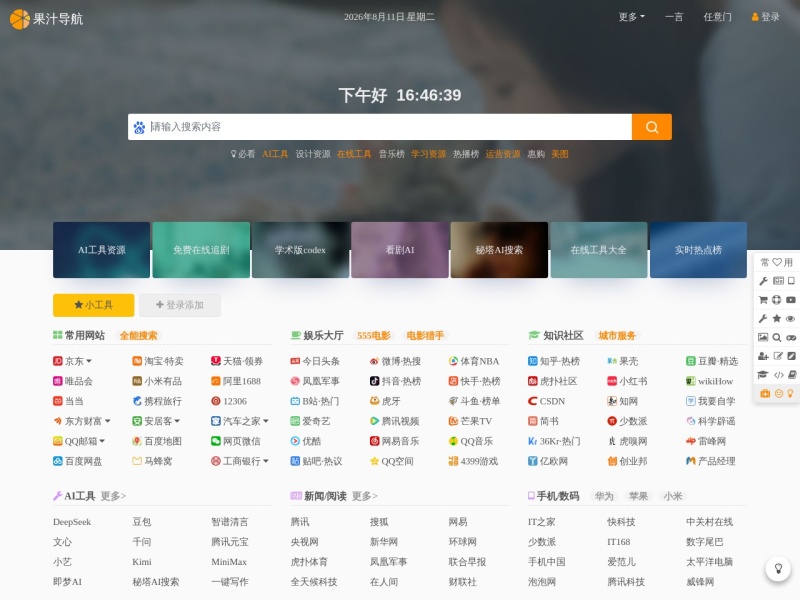
Task: Open the 全能搜索 tag link
Action: pyautogui.click(x=138, y=336)
